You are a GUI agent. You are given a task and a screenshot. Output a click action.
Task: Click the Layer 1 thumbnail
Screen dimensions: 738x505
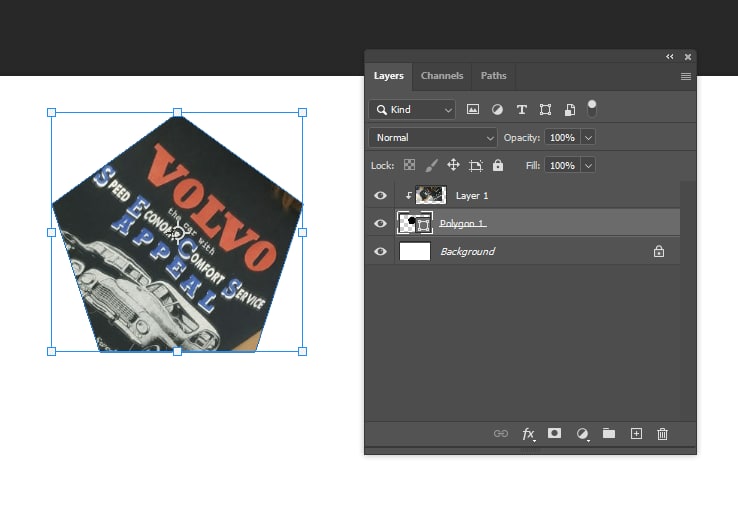pyautogui.click(x=431, y=195)
